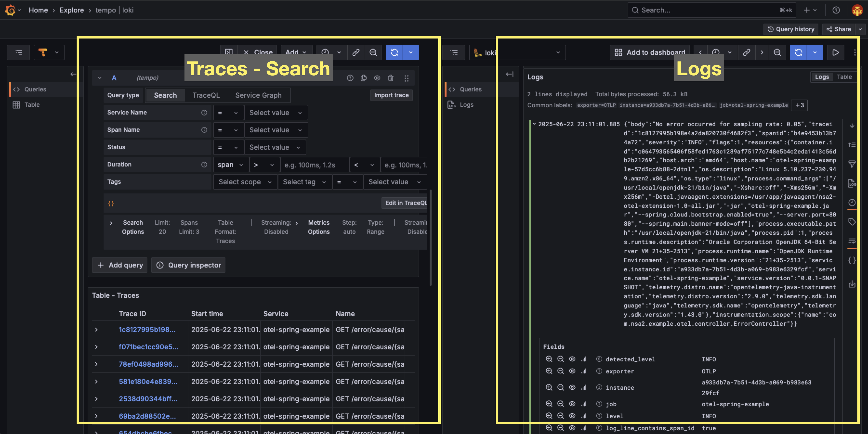The image size is (868, 434).
Task: Toggle show-field eye for detected_level
Action: coord(572,359)
